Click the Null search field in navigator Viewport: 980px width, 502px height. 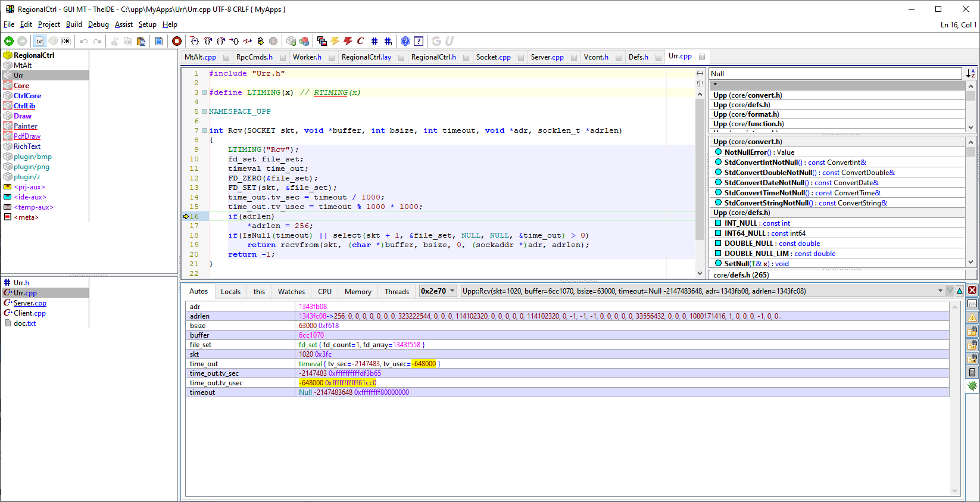(x=835, y=74)
